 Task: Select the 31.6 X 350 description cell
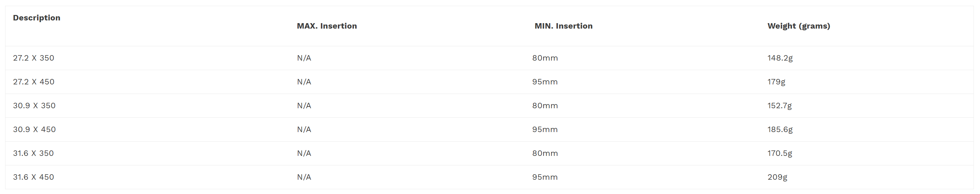33,153
